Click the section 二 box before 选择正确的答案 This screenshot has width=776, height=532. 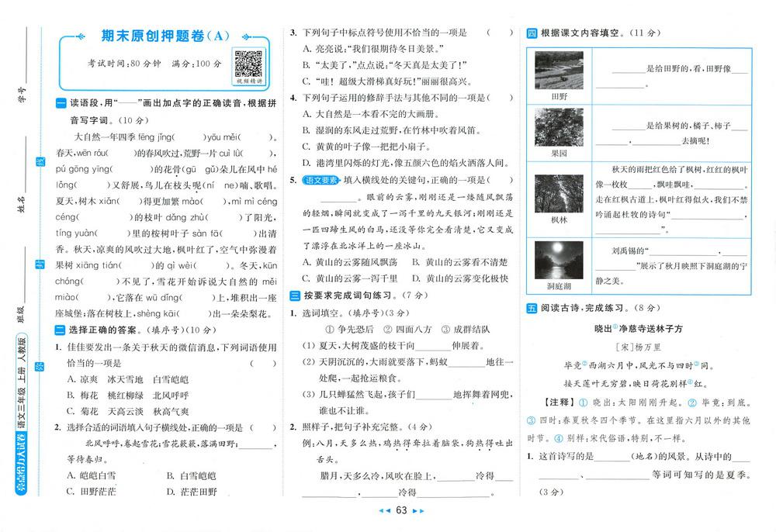[61, 330]
